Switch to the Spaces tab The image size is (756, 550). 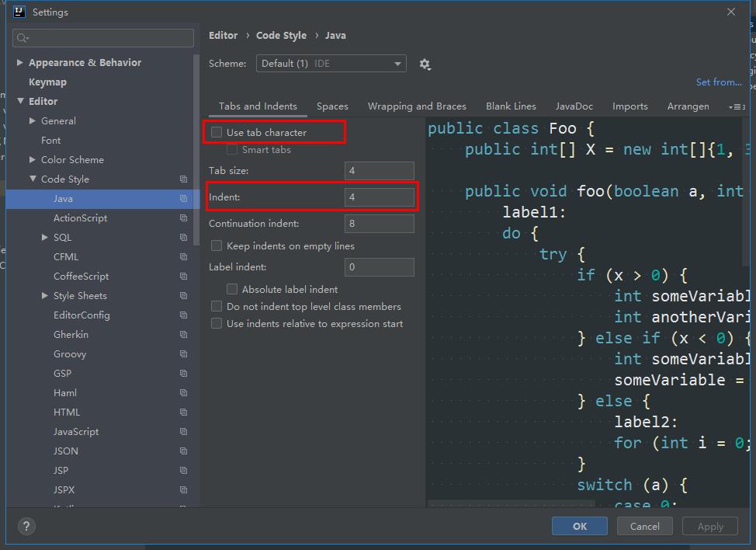point(332,106)
